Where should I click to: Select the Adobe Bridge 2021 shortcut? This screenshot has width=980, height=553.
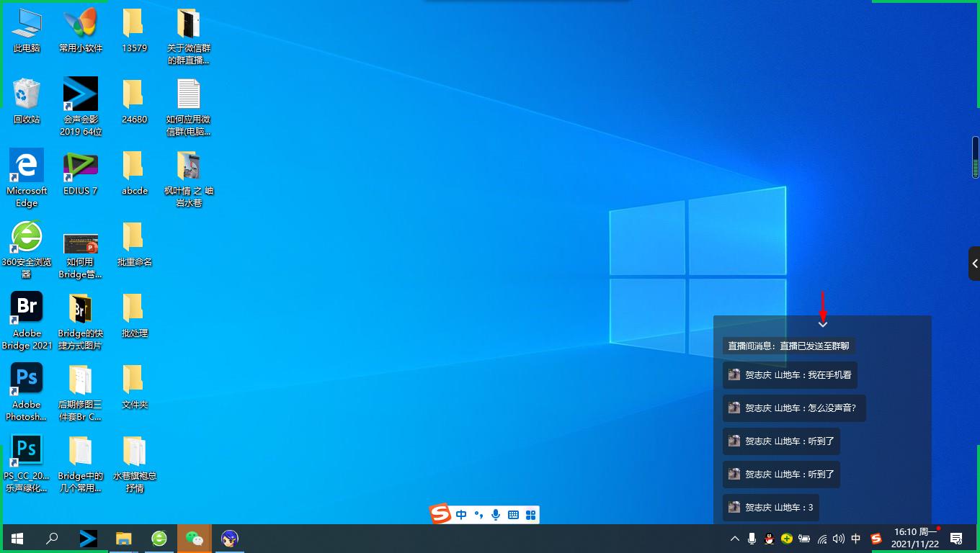[27, 320]
